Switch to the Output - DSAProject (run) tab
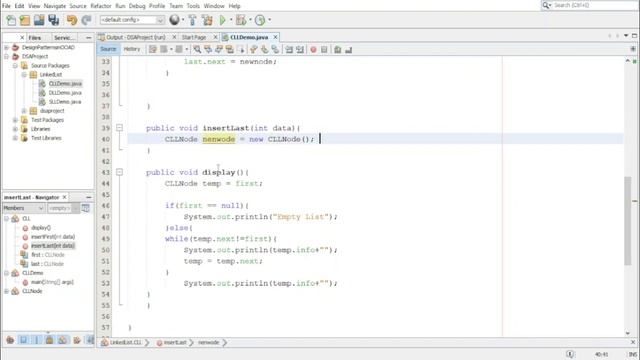The height and width of the screenshot is (360, 640). 136,37
